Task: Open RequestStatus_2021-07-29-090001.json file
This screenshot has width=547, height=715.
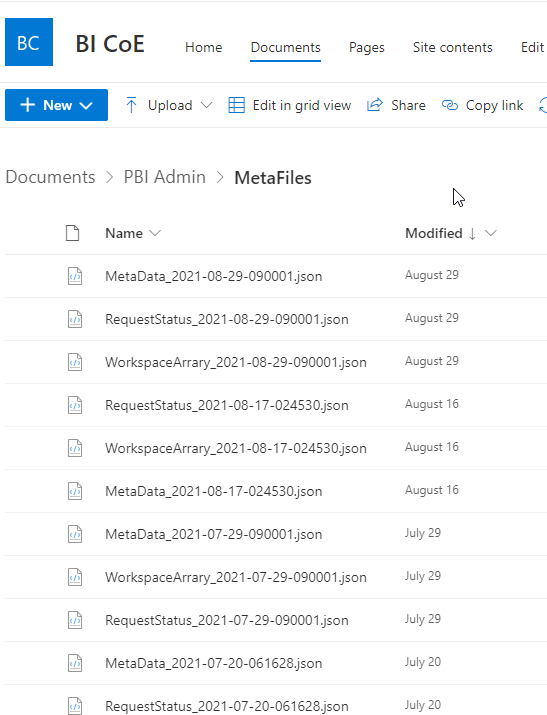Action: 227,621
